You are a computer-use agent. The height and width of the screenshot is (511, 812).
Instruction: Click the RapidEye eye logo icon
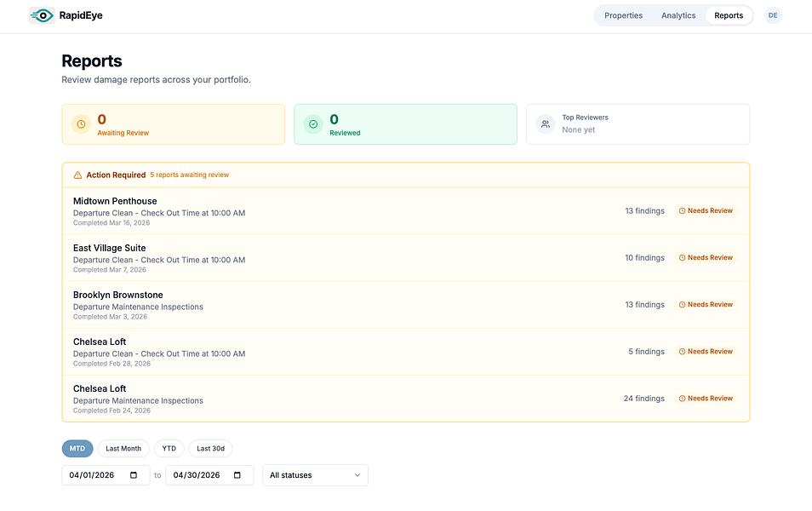coord(42,15)
